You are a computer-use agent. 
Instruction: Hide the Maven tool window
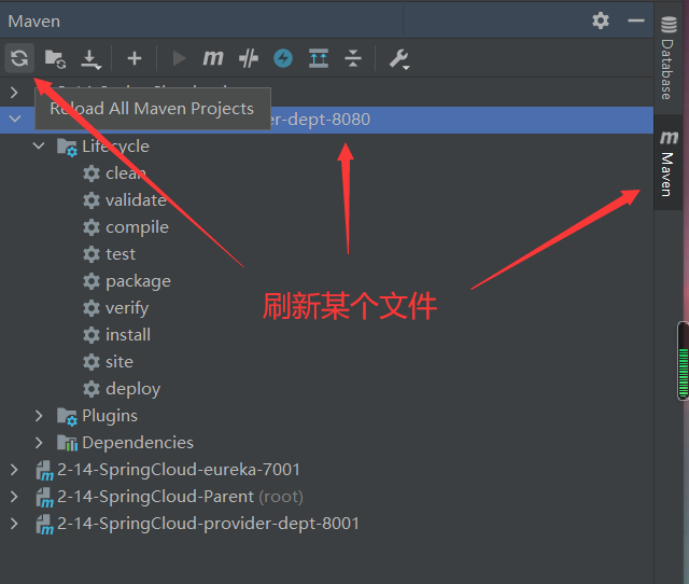636,20
